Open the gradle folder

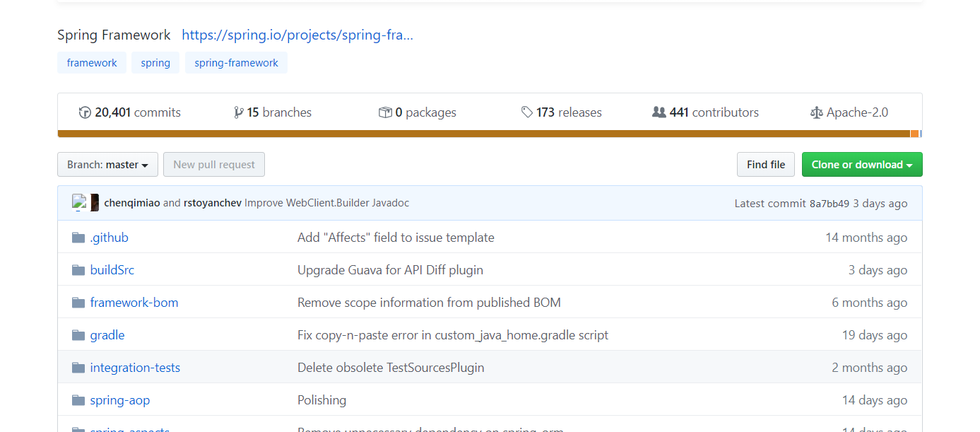[107, 335]
